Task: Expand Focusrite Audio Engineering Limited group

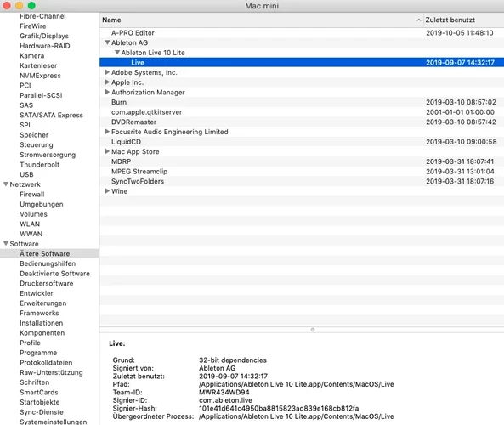Action: click(x=107, y=132)
